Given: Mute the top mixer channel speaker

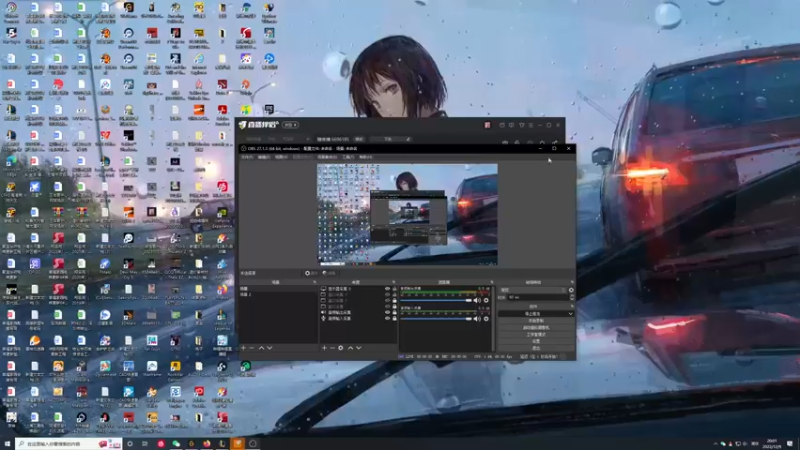Looking at the screenshot, I should click(x=477, y=301).
